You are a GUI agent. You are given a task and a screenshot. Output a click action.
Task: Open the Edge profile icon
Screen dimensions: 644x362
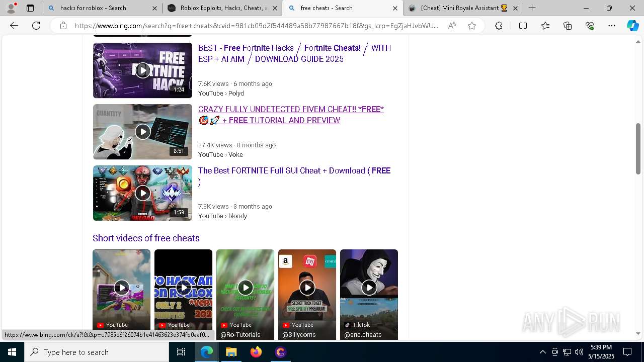[11, 8]
